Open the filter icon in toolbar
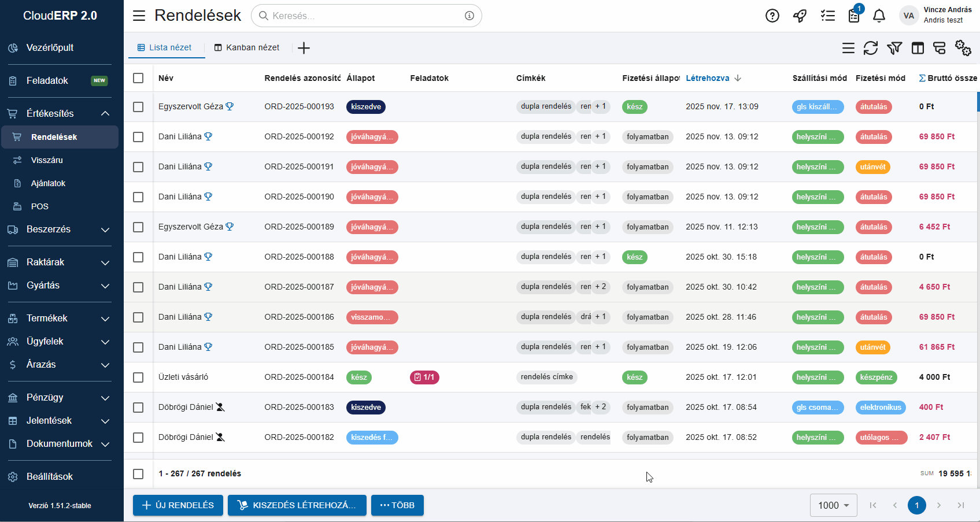The width and height of the screenshot is (980, 522). click(894, 48)
